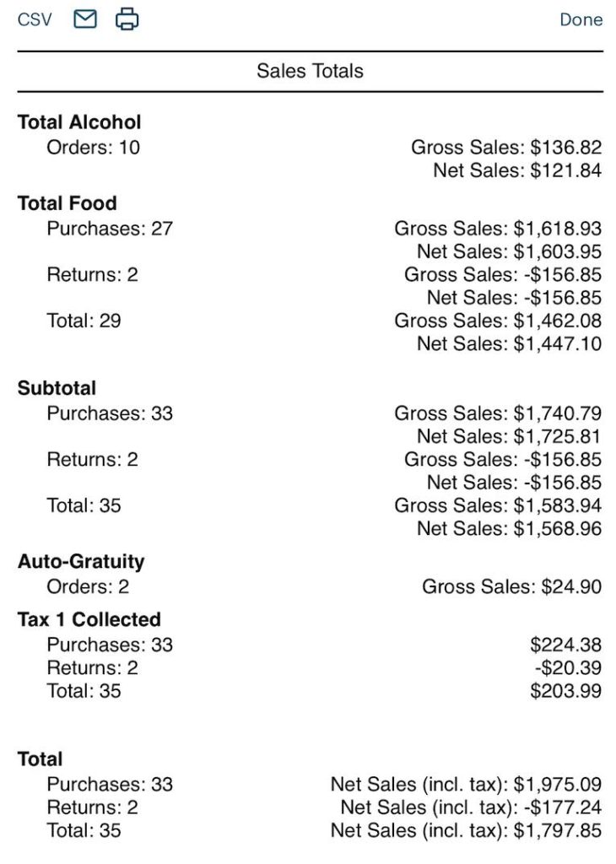Tap the Auto-Gratuity section heading

(82, 561)
